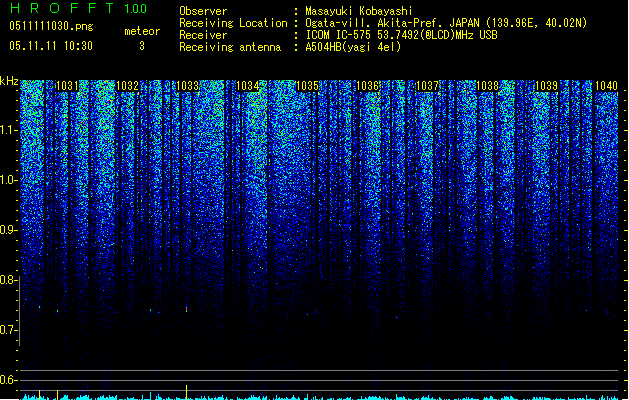Select the 1039 time marker
Viewport: 629px width, 400px height.
tap(547, 85)
